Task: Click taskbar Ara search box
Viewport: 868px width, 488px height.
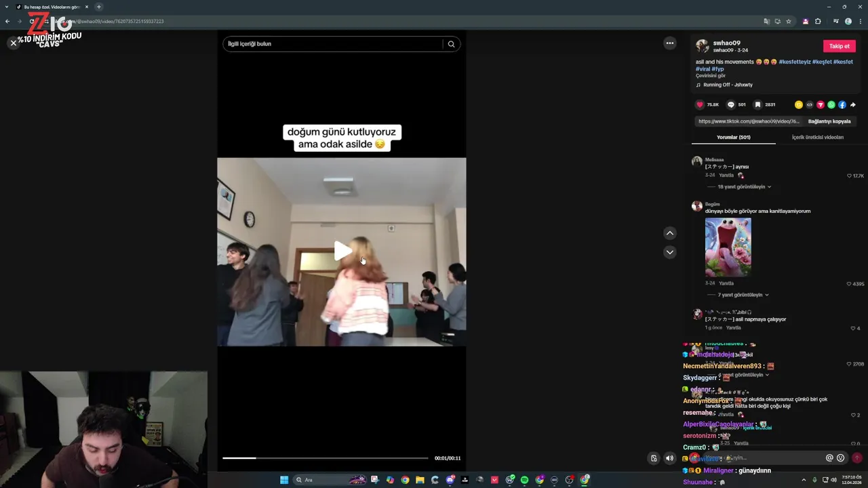Action: (x=331, y=480)
